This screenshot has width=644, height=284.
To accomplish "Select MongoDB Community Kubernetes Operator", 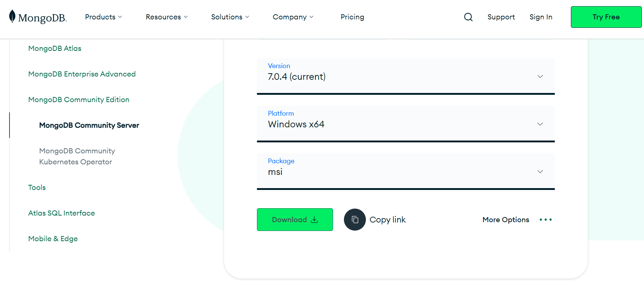I will click(x=77, y=156).
